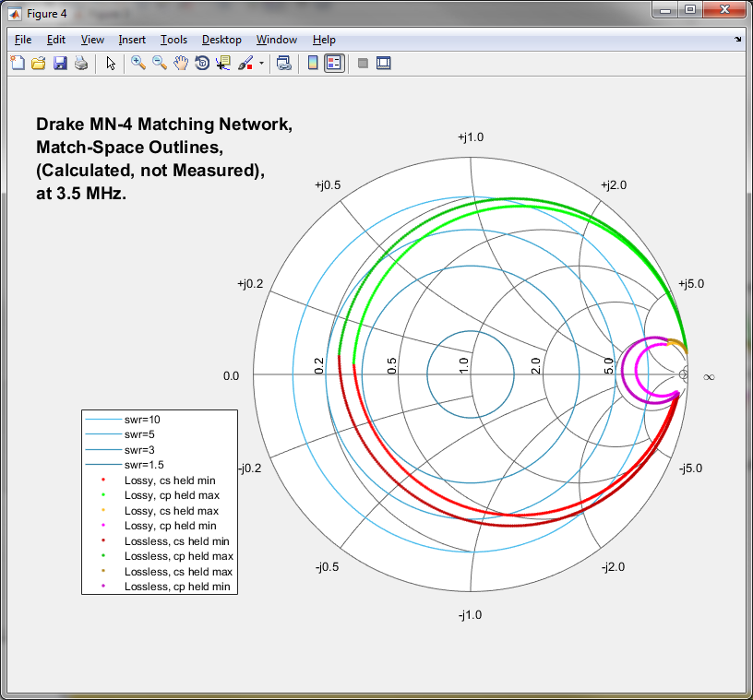Open the View menu
The width and height of the screenshot is (753, 700).
click(x=92, y=40)
